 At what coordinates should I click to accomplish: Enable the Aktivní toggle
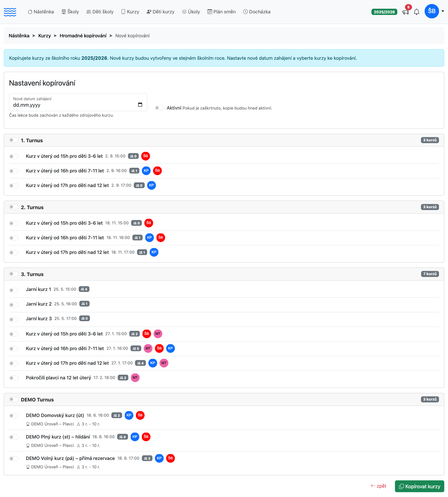click(160, 108)
